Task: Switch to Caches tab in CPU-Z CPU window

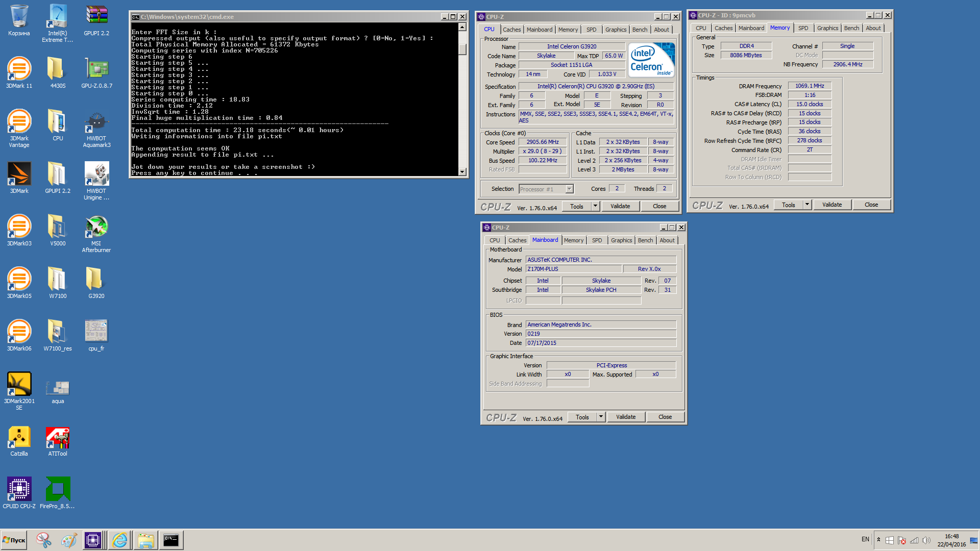Action: point(511,30)
